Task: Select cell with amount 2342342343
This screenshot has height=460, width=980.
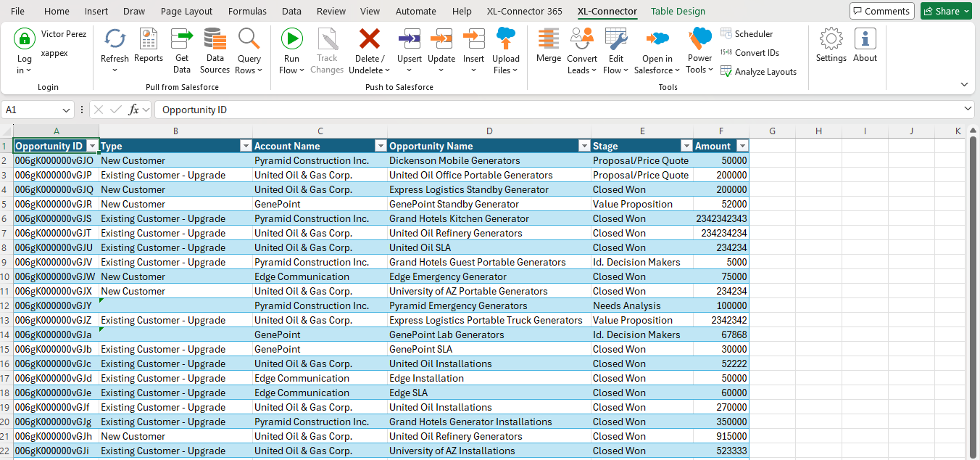Action: [x=721, y=218]
